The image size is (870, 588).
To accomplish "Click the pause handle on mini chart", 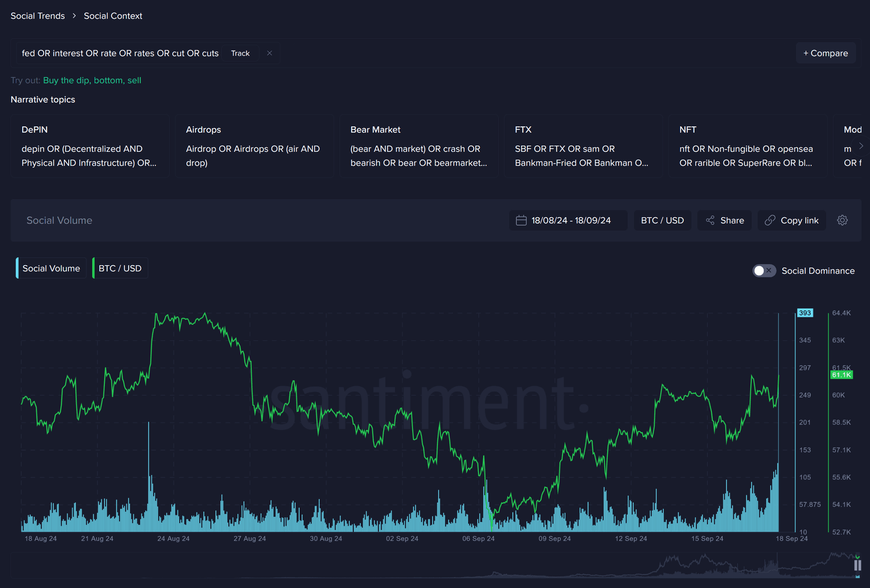I will coord(858,565).
